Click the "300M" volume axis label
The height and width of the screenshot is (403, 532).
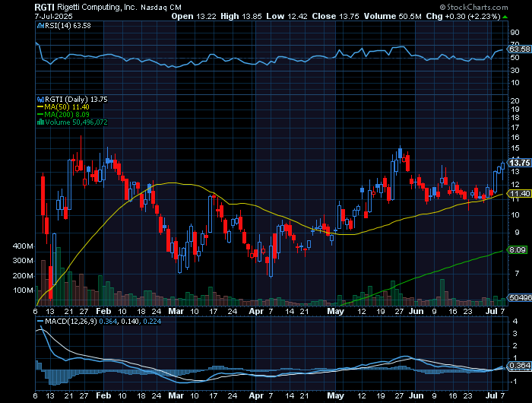tap(23, 261)
